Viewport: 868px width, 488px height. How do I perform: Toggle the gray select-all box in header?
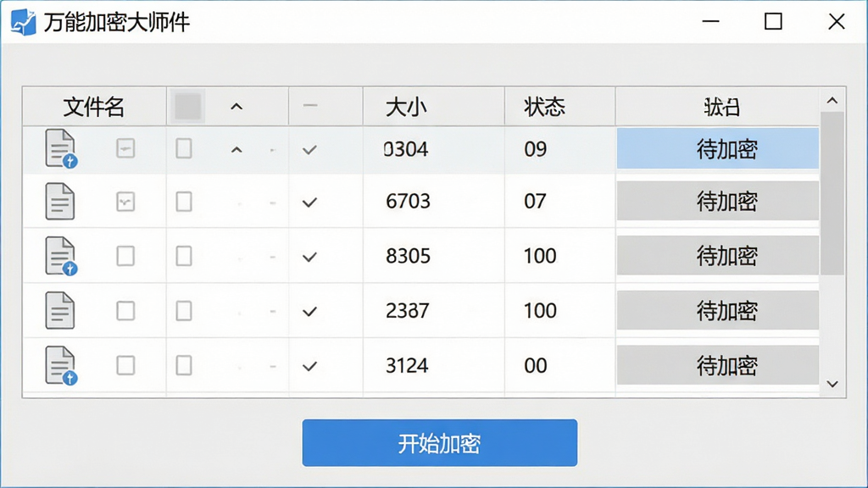187,106
